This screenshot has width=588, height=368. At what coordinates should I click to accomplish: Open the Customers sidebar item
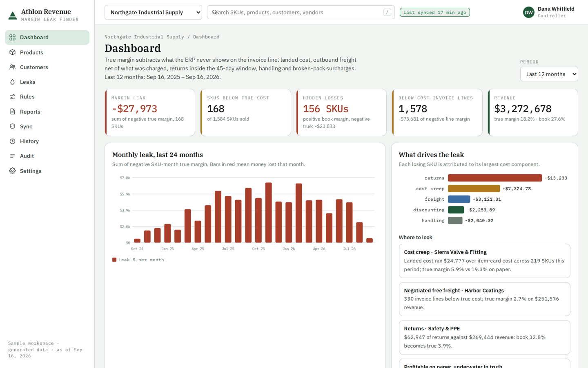click(47, 67)
